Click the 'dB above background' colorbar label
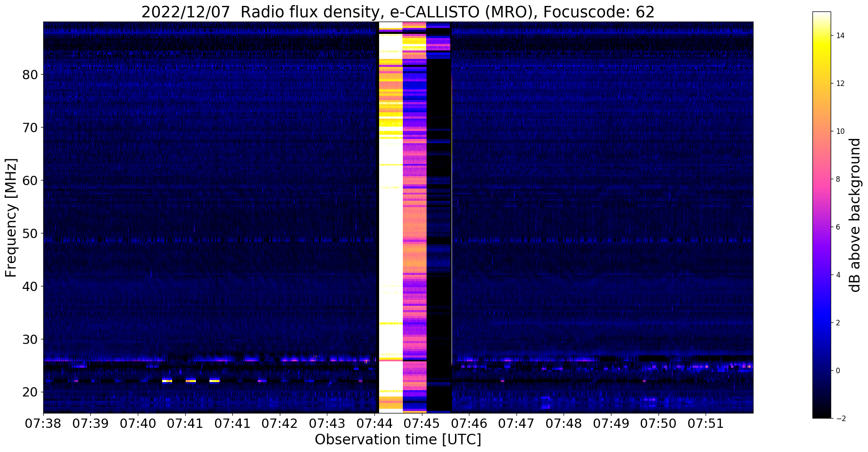The image size is (868, 452). [855, 215]
